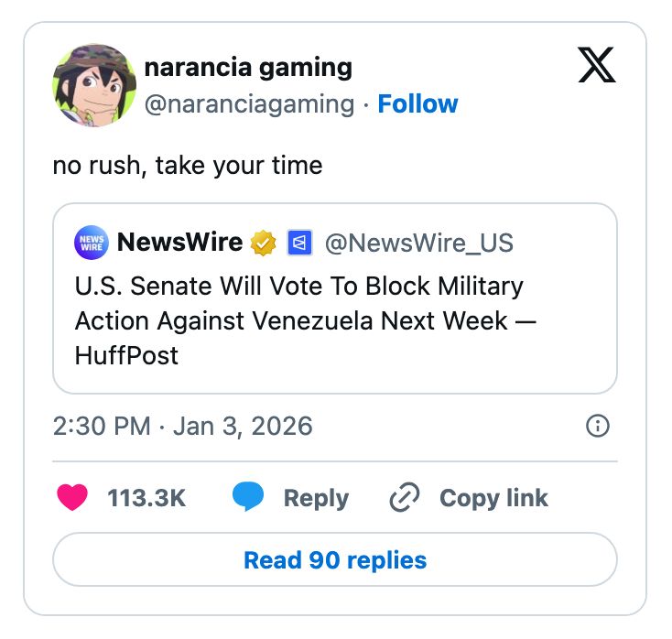Image resolution: width=672 pixels, height=639 pixels.
Task: Click the NewsWire account name
Action: tap(180, 243)
